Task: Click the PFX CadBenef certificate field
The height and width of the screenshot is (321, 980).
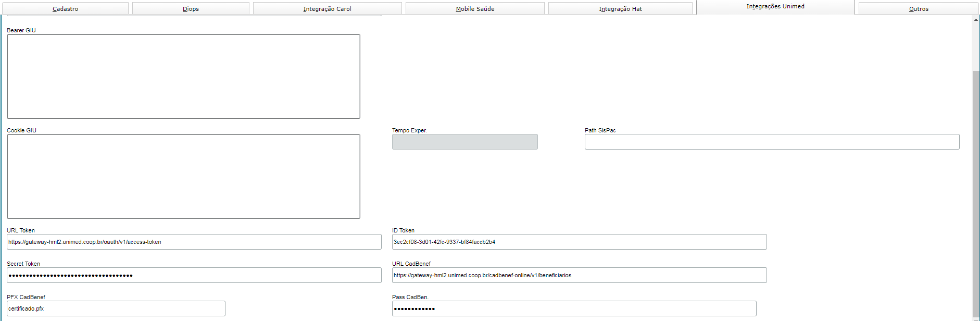Action: pos(116,308)
